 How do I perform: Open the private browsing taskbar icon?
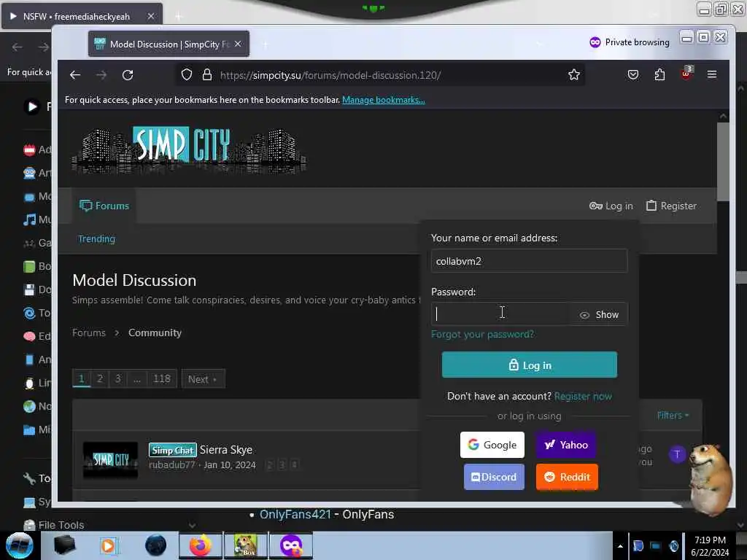[x=291, y=545]
